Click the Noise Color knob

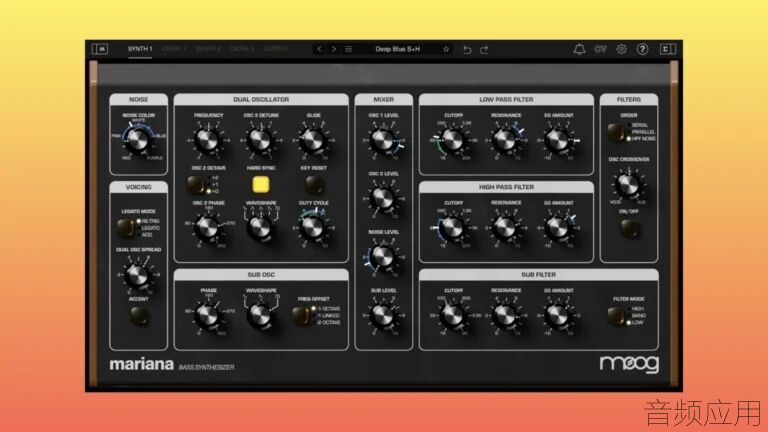pos(137,140)
